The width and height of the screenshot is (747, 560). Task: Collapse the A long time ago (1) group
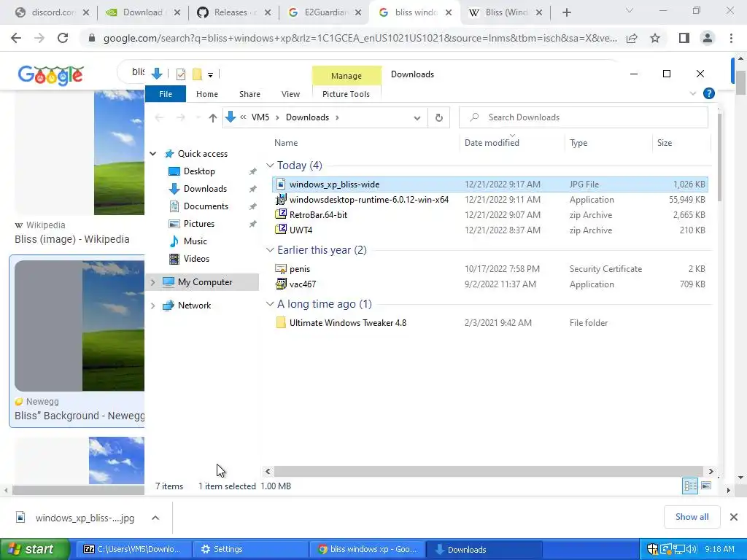[x=270, y=304]
